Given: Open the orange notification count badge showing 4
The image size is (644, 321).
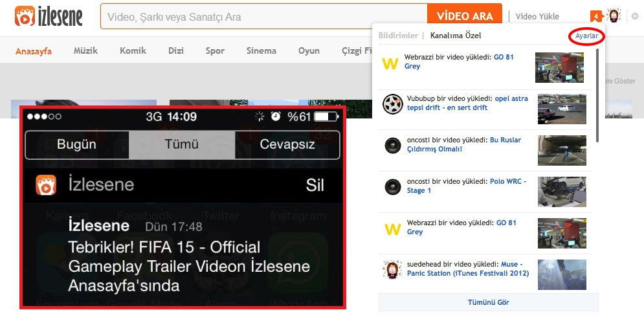Looking at the screenshot, I should coord(595,17).
